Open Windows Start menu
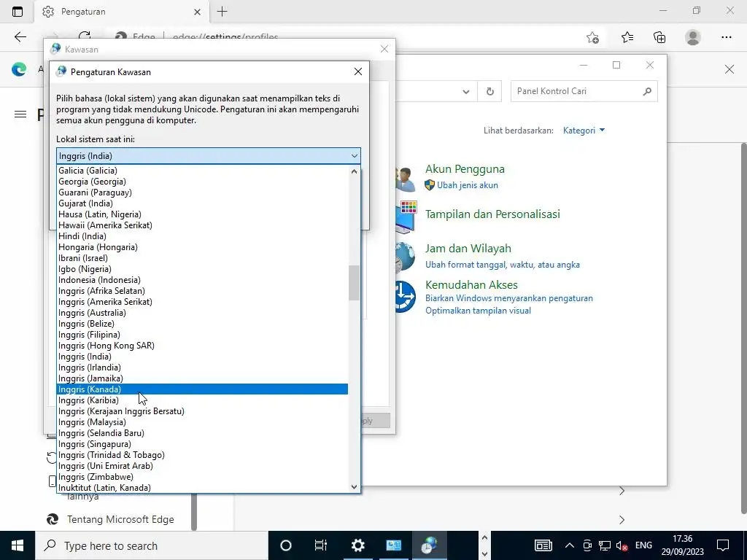The width and height of the screenshot is (747, 560). (x=18, y=545)
